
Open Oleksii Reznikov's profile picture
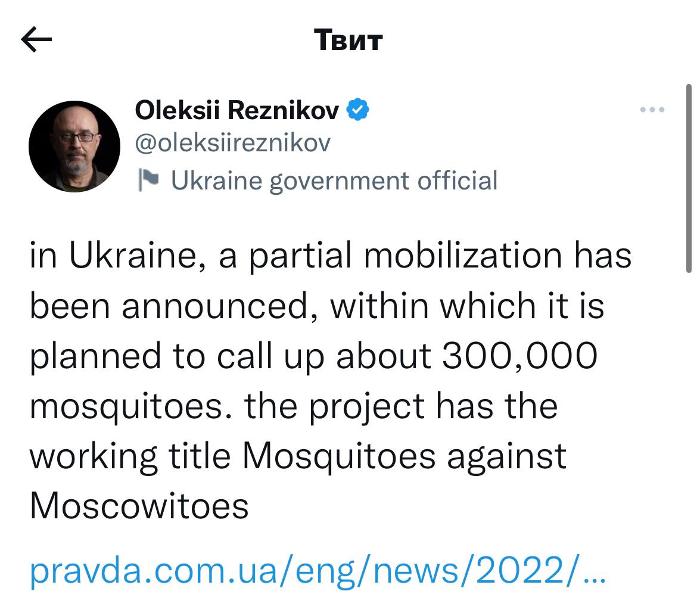point(74,146)
